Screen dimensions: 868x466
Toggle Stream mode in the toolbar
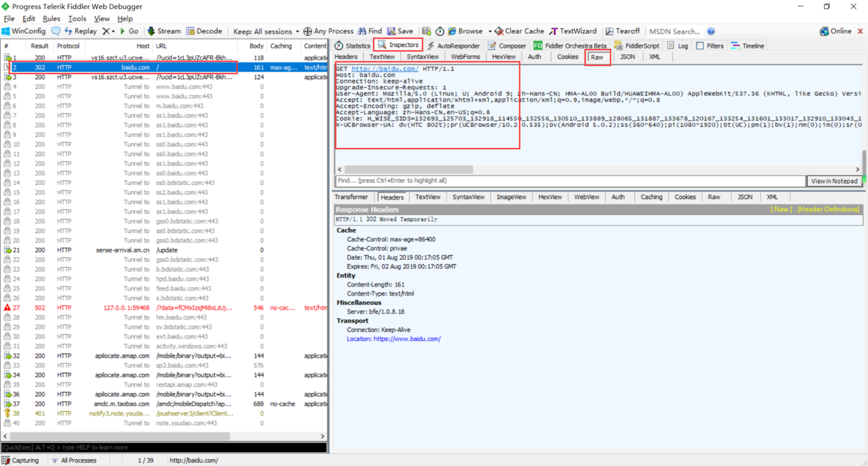pos(163,32)
